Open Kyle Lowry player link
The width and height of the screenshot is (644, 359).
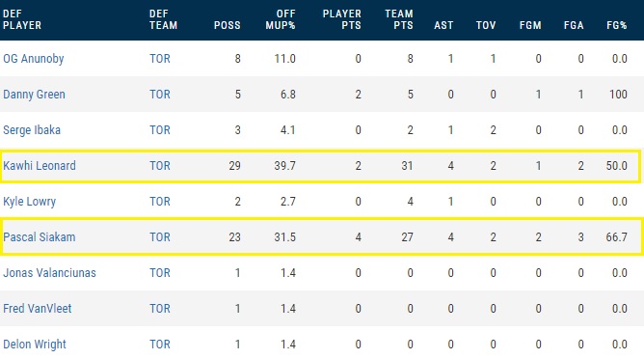pos(30,202)
